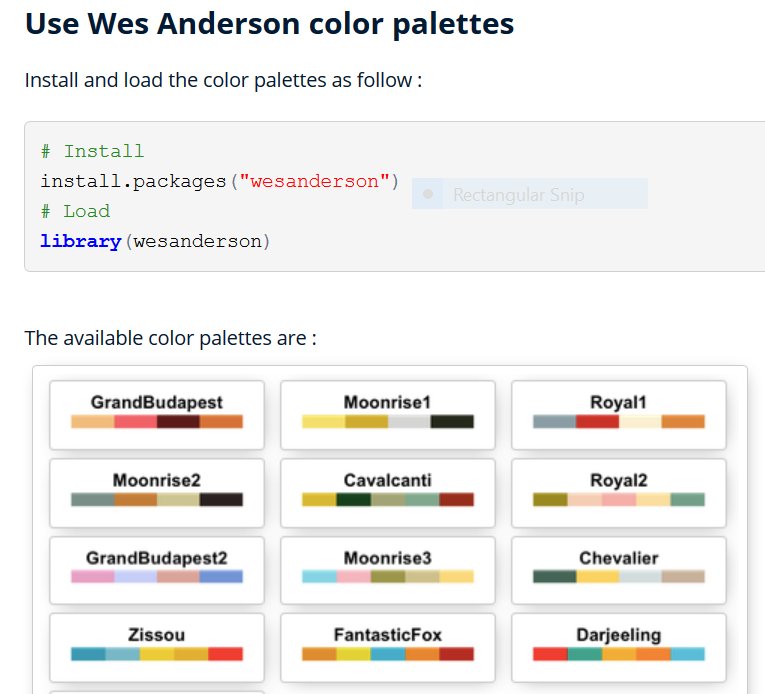Pick the black swatch in Moonrise1
Image resolution: width=765 pixels, height=694 pixels.
[x=452, y=421]
